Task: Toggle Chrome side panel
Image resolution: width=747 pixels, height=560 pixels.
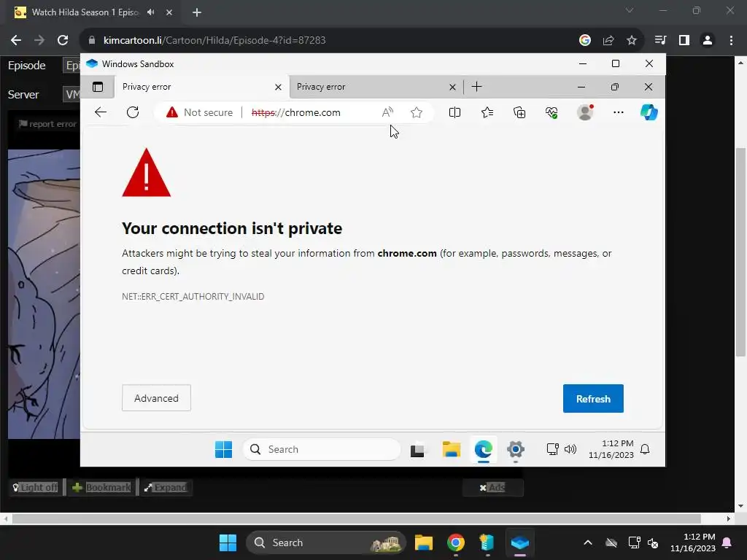Action: click(x=684, y=40)
